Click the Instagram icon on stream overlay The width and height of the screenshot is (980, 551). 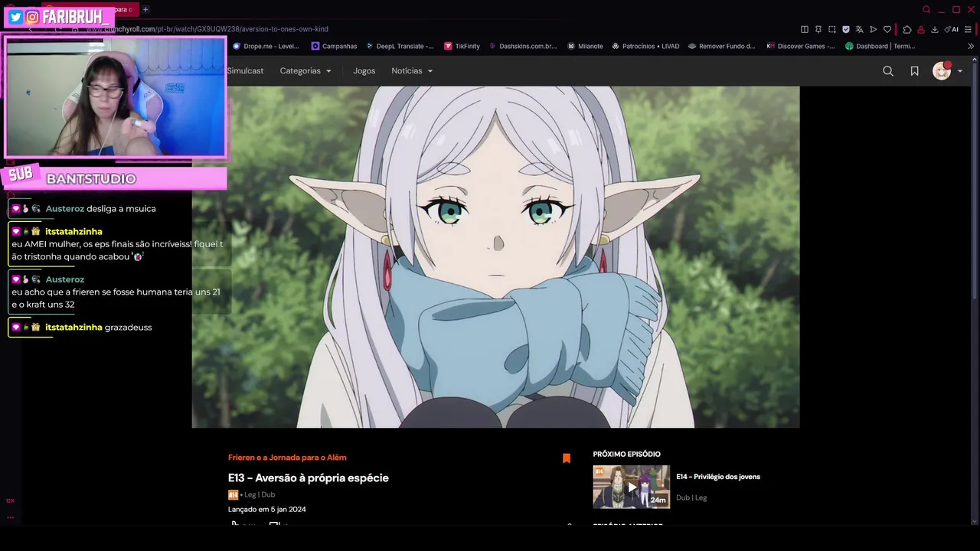click(x=32, y=17)
